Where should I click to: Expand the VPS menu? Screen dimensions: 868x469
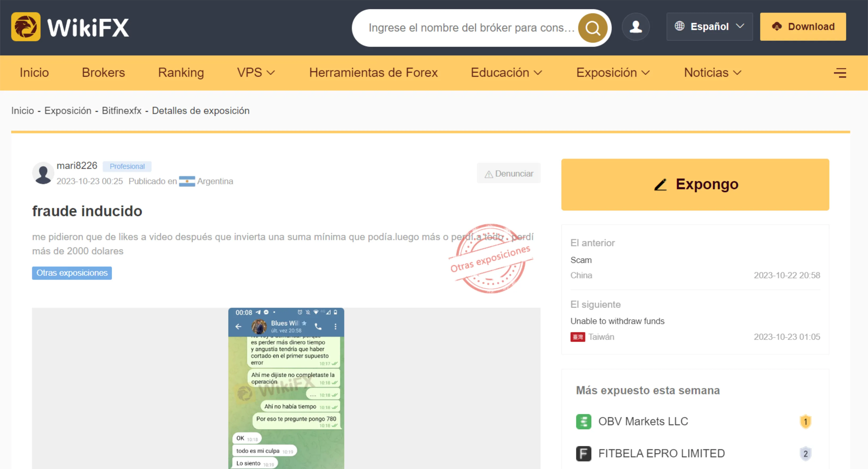tap(256, 73)
